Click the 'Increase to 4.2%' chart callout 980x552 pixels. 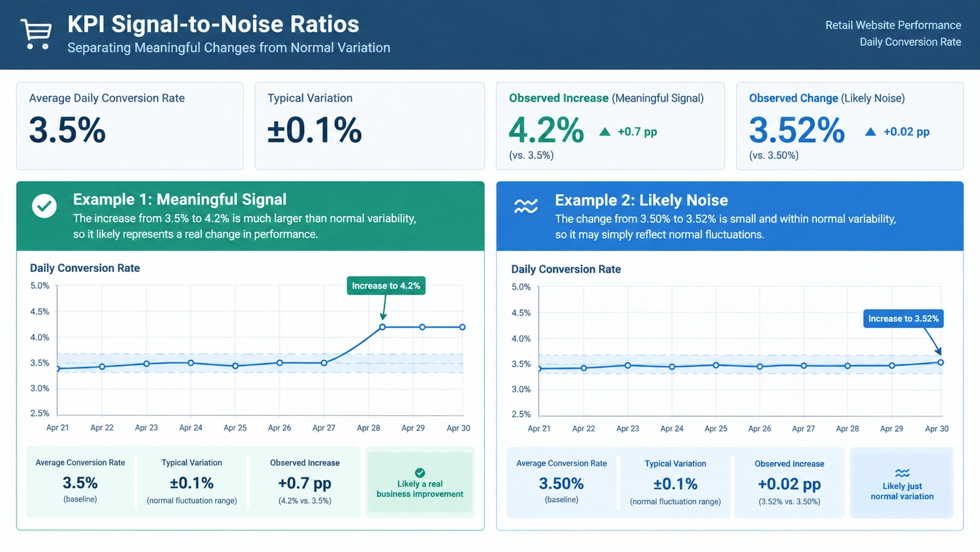[386, 286]
